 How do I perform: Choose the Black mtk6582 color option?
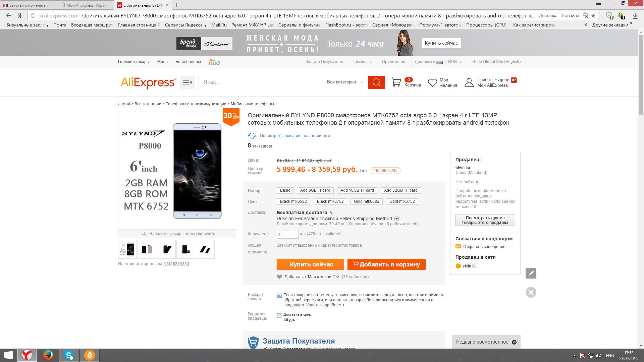coord(293,201)
